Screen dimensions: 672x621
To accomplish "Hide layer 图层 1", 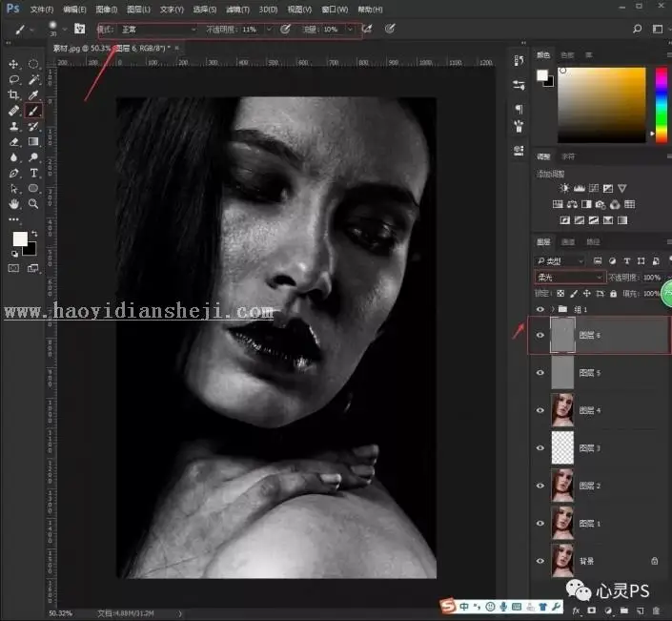I will pos(540,523).
